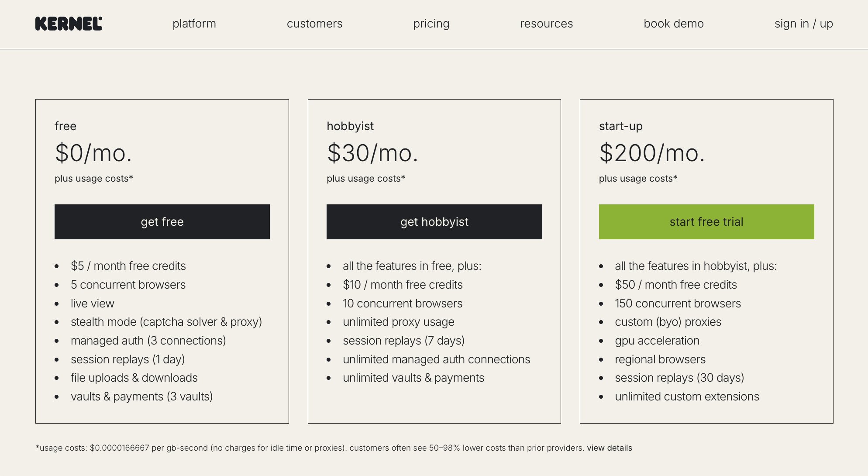
Task: Choose the get hobbyist button
Action: point(434,222)
